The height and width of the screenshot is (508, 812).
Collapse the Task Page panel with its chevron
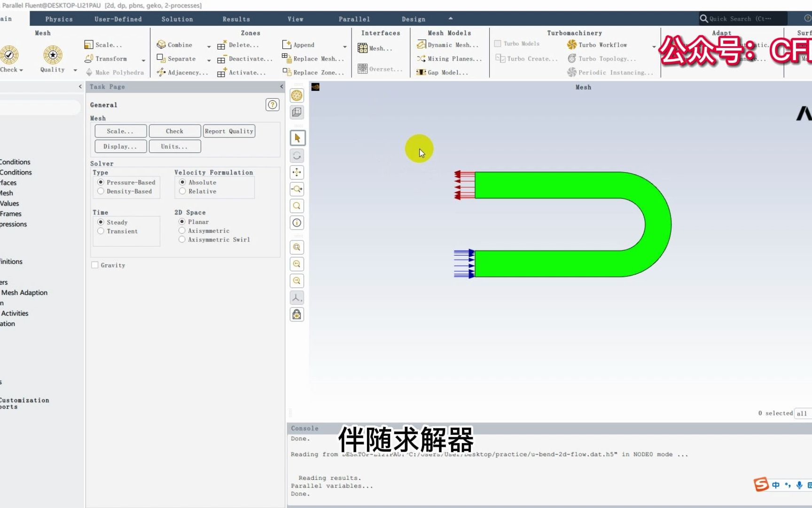[x=281, y=87]
